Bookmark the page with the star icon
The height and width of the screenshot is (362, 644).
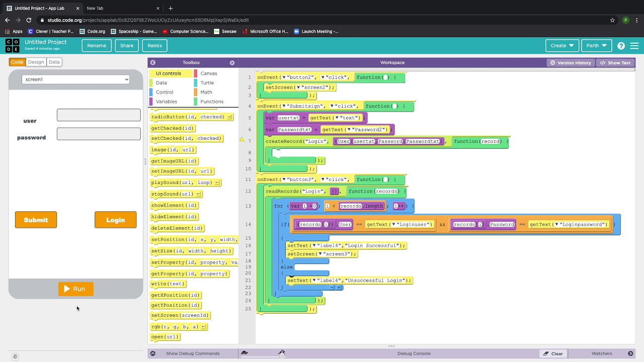(612, 20)
